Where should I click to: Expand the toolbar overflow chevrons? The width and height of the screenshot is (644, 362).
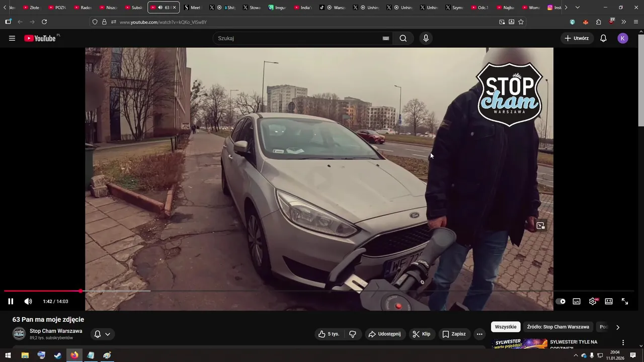click(624, 22)
